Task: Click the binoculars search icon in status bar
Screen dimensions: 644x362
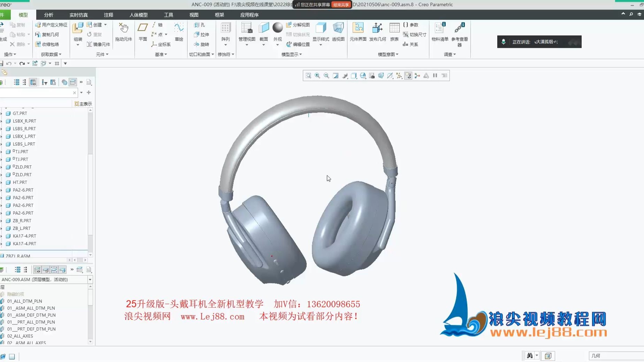Action: click(x=530, y=356)
